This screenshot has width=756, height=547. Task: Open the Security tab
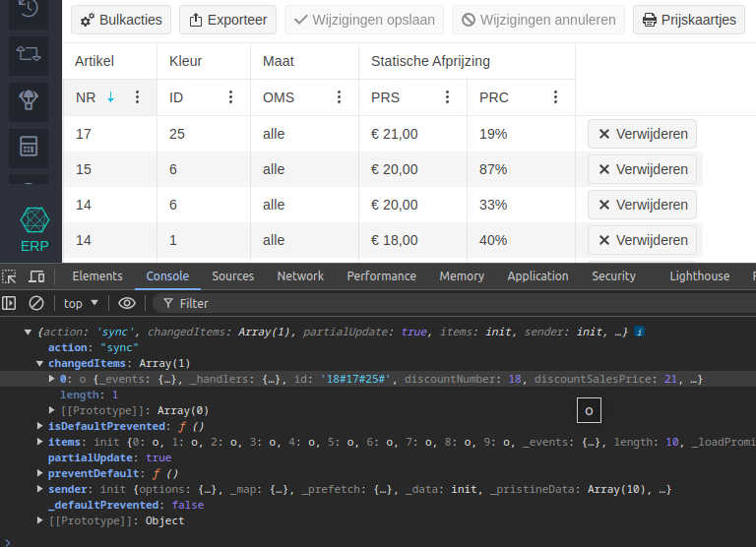click(614, 276)
